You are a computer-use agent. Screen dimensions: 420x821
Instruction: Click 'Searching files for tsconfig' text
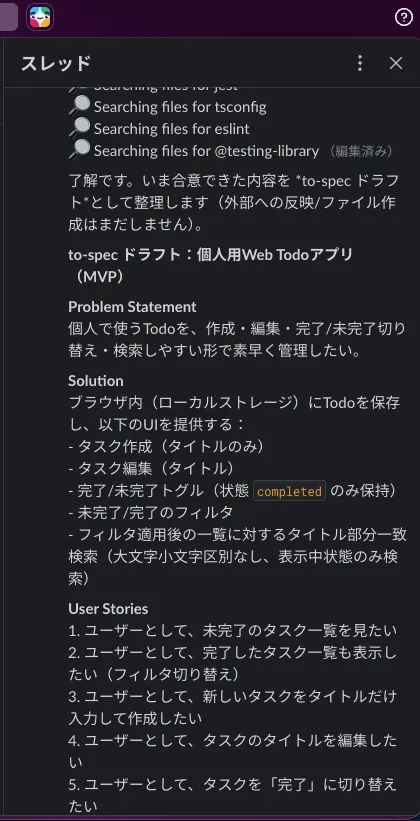180,107
